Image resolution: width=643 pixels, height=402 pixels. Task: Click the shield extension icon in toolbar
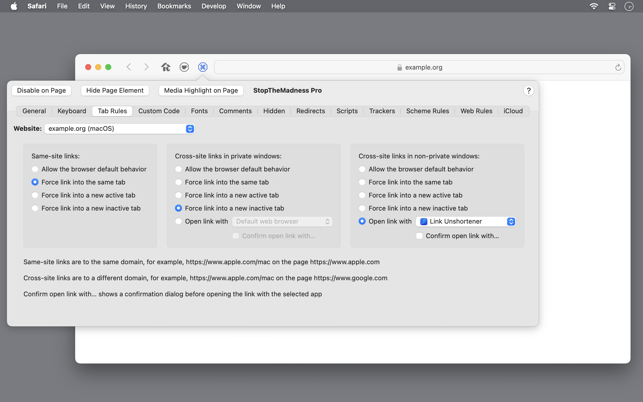coord(184,67)
